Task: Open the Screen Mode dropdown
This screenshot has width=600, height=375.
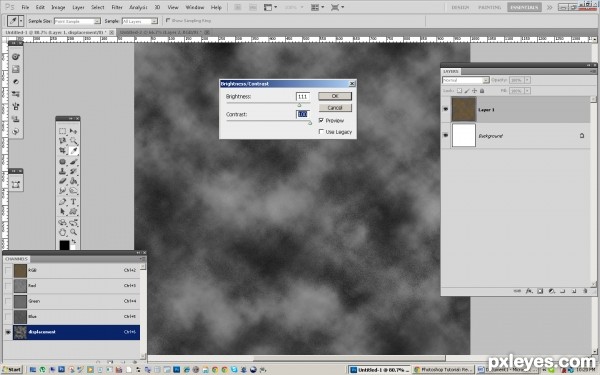Action: click(337, 7)
